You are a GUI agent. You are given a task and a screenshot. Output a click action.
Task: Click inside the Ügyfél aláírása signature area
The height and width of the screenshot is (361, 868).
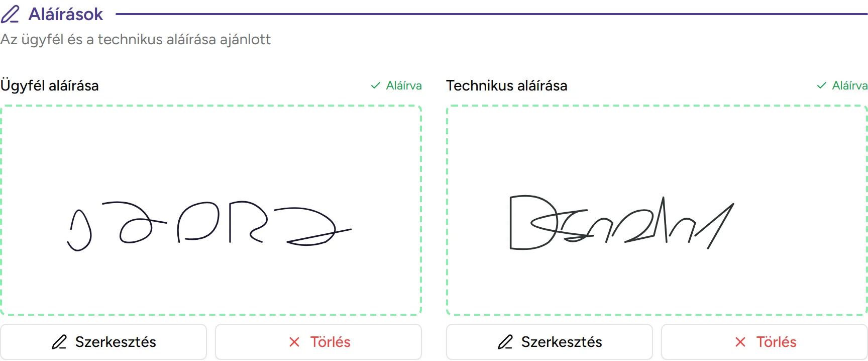tap(211, 209)
